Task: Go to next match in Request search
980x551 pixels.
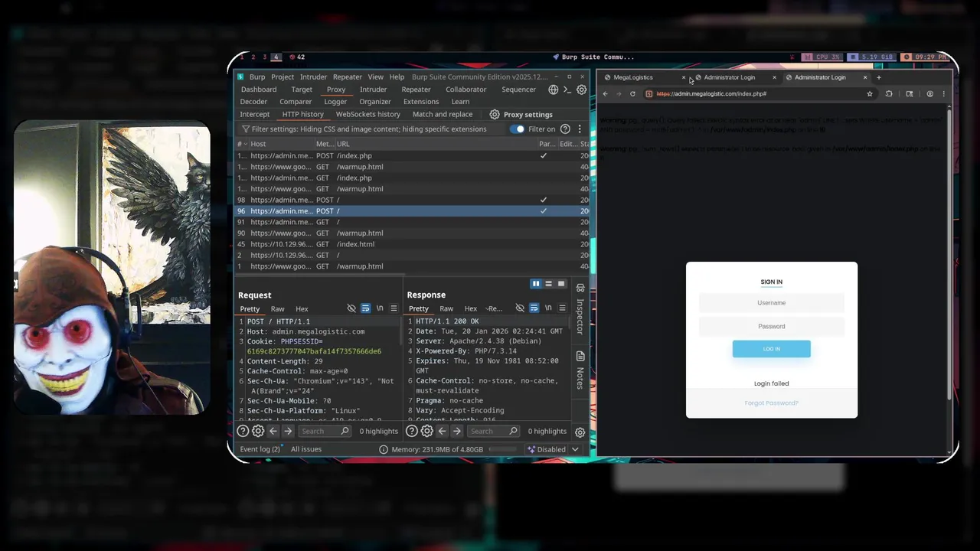Action: click(288, 432)
